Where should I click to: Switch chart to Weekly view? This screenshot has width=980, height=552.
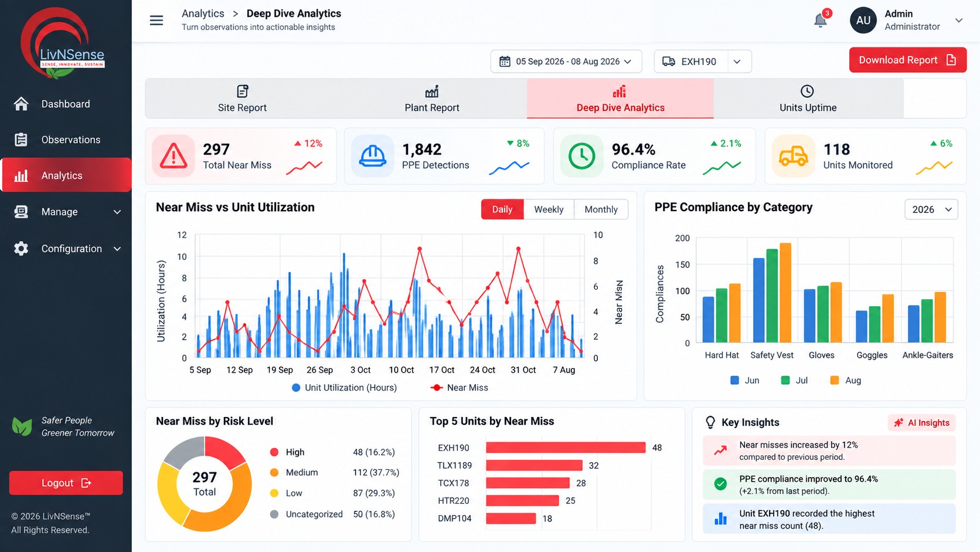(x=549, y=209)
